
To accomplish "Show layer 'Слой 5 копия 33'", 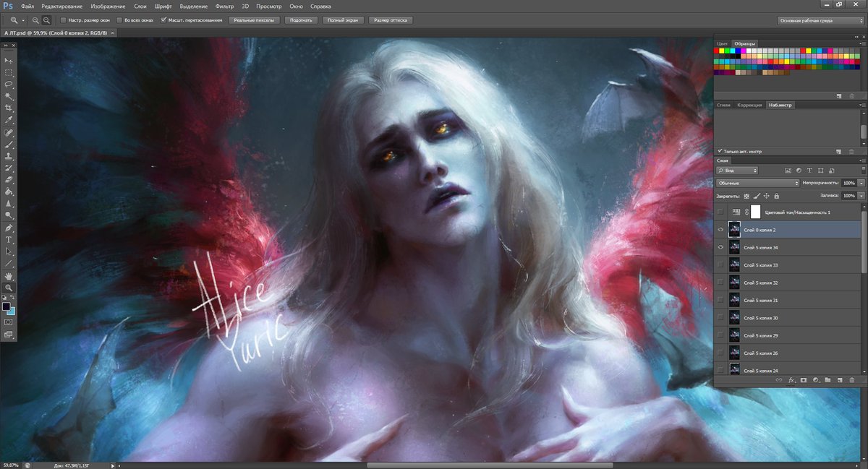I will pos(720,265).
